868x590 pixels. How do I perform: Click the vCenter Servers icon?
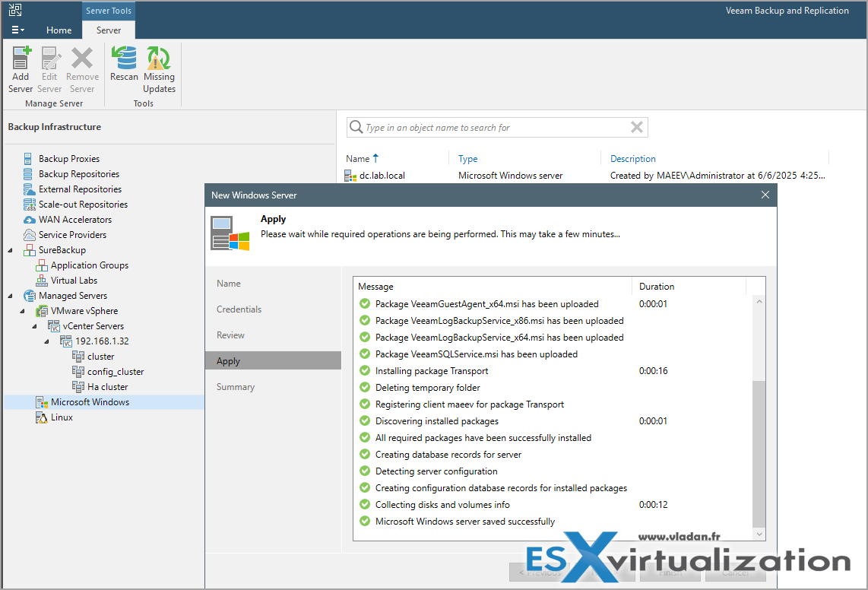coord(54,326)
